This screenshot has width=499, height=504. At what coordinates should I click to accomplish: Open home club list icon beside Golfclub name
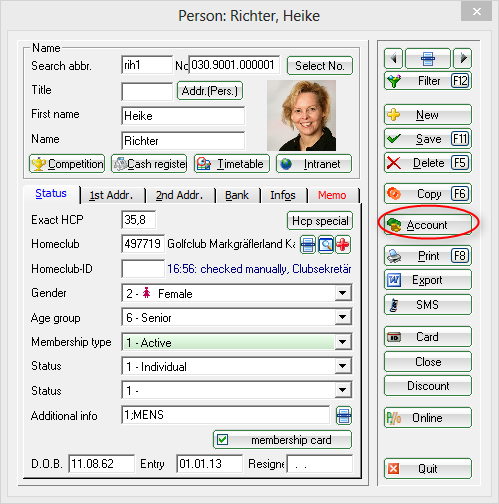308,245
